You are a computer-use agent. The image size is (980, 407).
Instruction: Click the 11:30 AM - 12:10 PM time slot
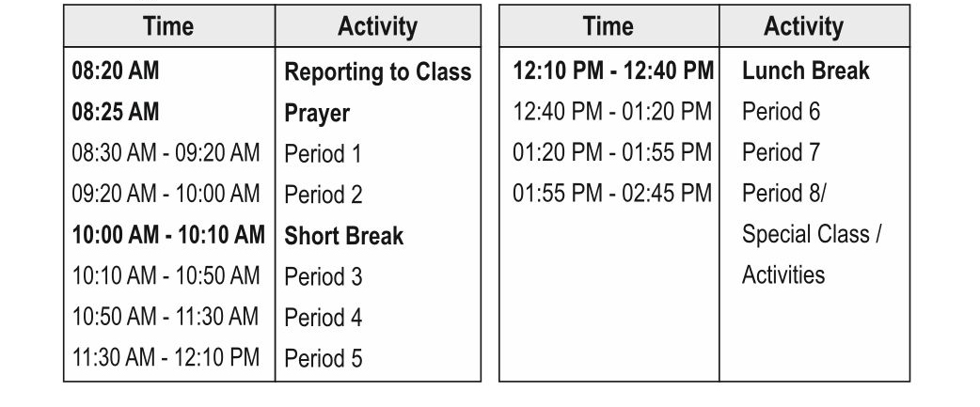(x=166, y=358)
